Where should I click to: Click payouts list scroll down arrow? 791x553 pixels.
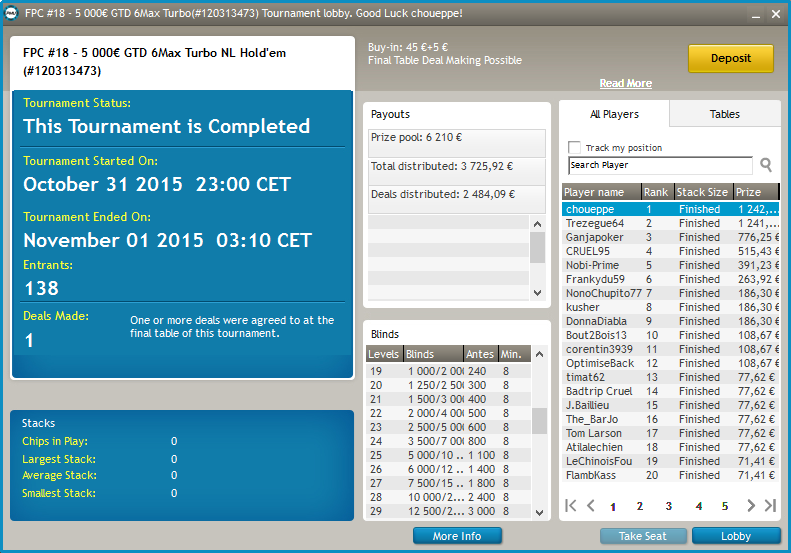537,293
